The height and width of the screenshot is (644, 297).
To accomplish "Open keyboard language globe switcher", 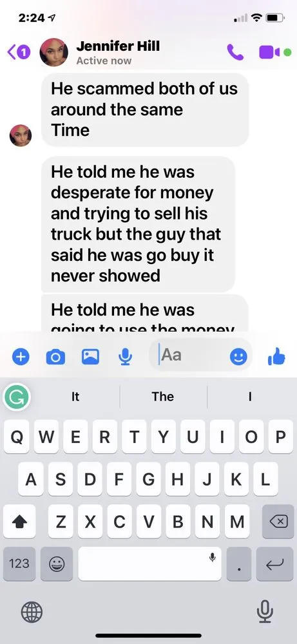I will [32, 613].
